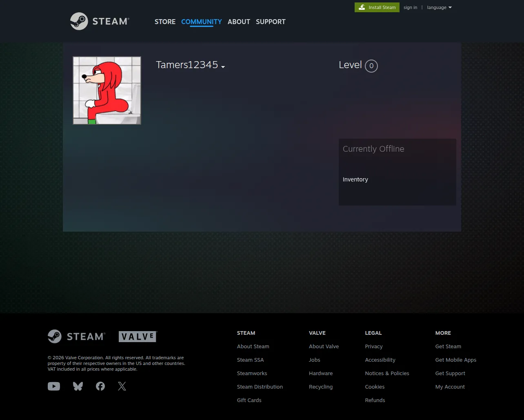Open About Valve footer link

324,346
